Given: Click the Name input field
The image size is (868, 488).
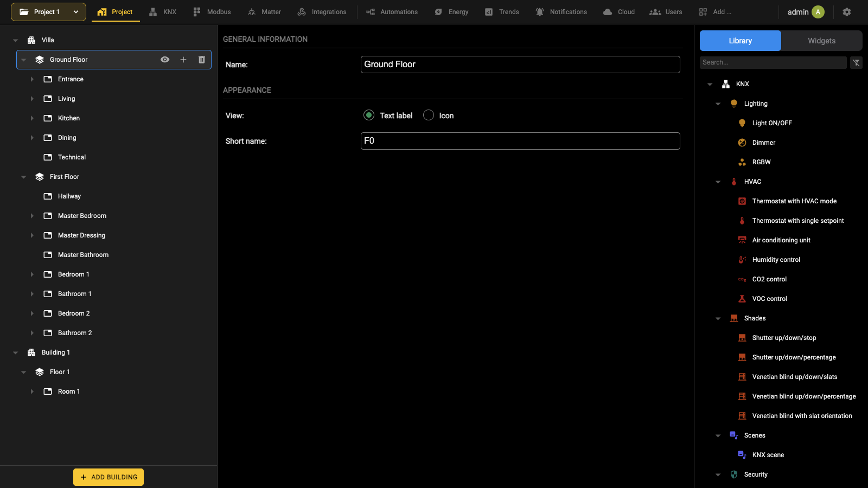Looking at the screenshot, I should click(520, 65).
